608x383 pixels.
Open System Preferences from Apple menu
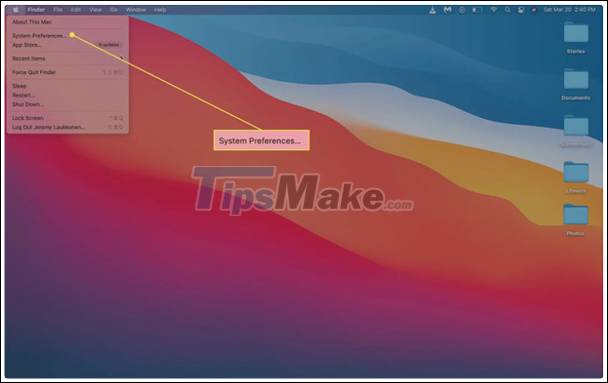click(x=67, y=36)
